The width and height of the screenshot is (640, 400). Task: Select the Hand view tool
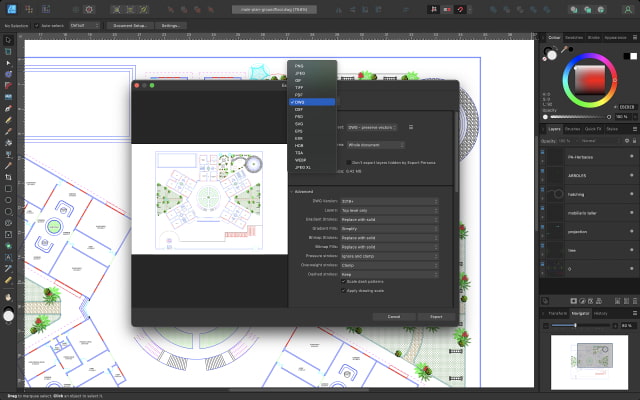8,296
